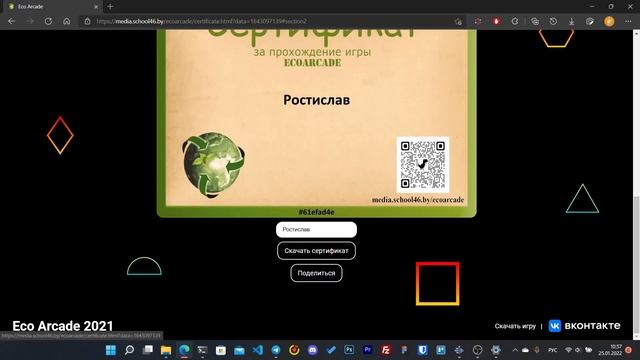The image size is (640, 360).
Task: Click the red extension icon in toolbar
Action: click(496, 21)
